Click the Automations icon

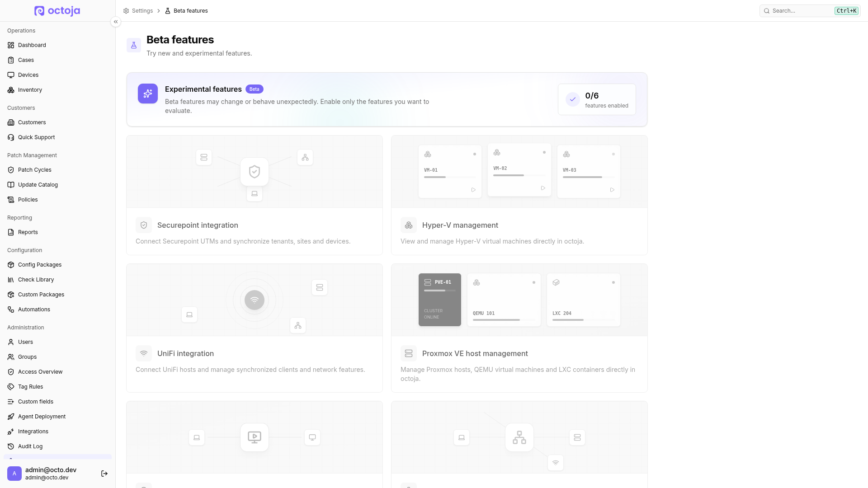tap(11, 310)
